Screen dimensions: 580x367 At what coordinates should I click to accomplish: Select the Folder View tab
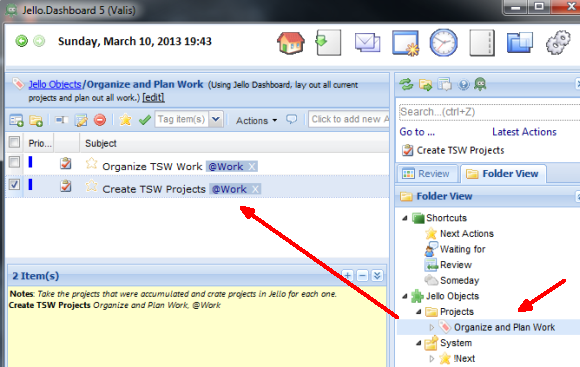[502, 174]
